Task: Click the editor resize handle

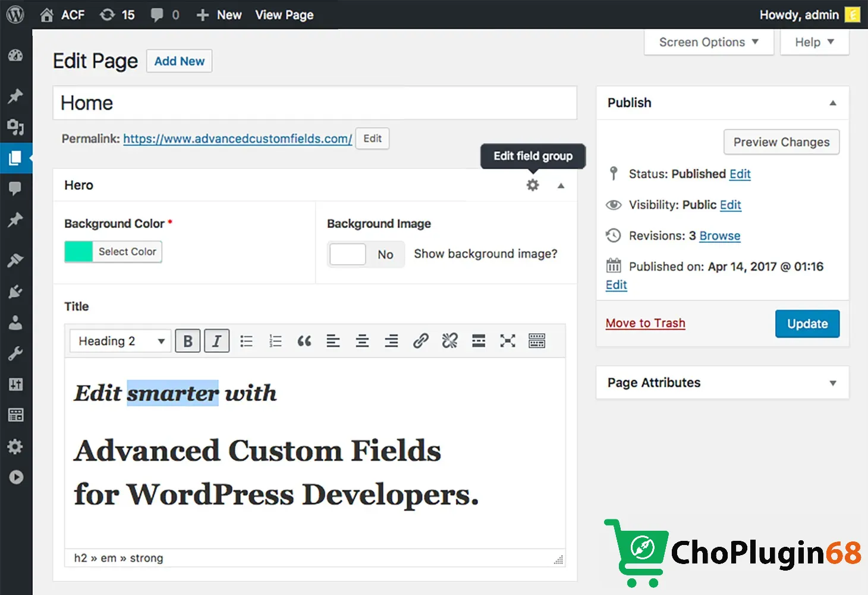Action: pos(558,559)
